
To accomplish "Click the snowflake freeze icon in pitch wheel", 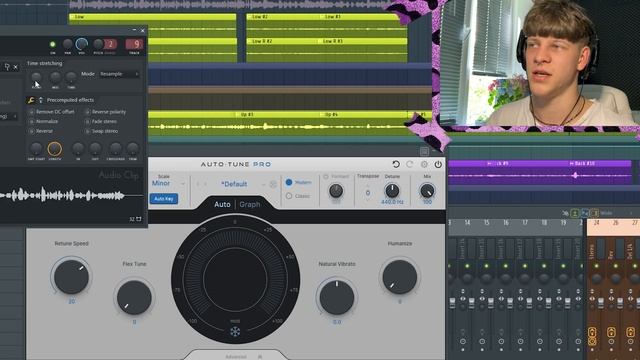I will click(x=235, y=331).
